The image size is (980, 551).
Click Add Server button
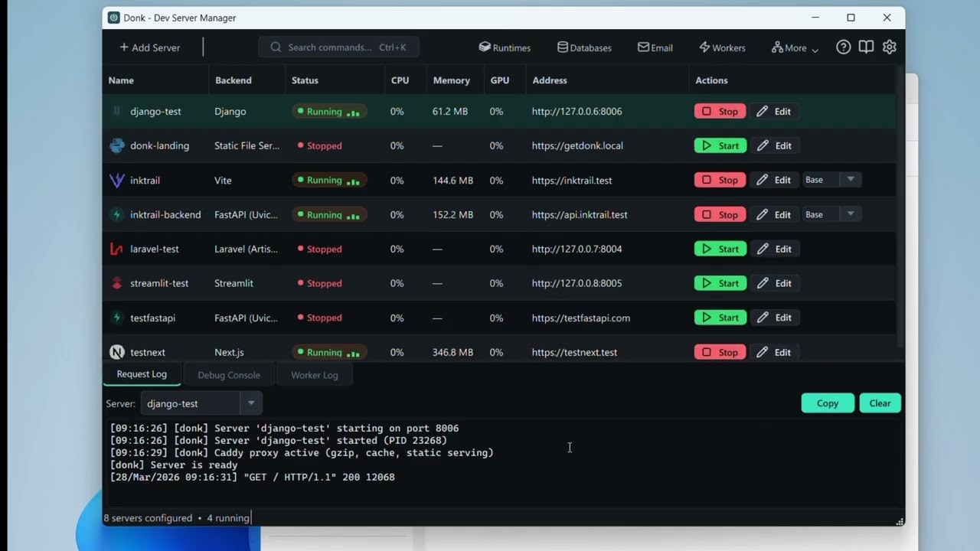pyautogui.click(x=150, y=47)
